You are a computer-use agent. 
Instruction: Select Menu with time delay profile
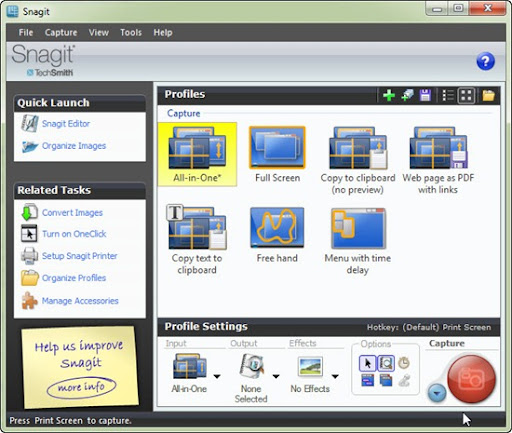pyautogui.click(x=358, y=241)
